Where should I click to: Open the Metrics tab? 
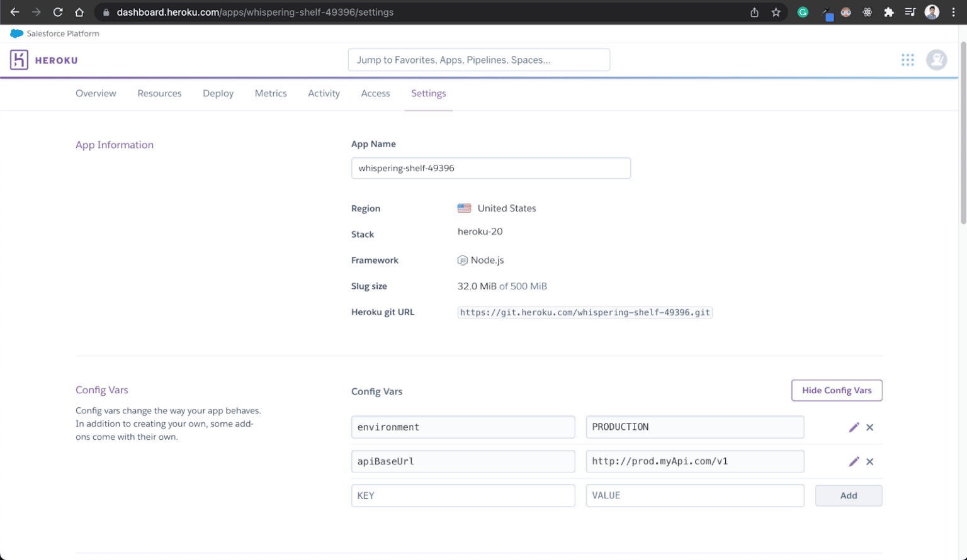click(x=271, y=93)
